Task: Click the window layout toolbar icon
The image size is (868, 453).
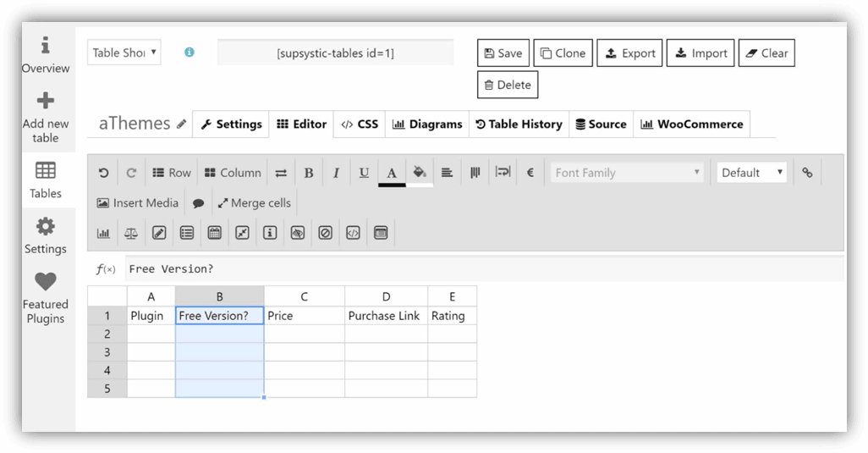Action: (381, 233)
